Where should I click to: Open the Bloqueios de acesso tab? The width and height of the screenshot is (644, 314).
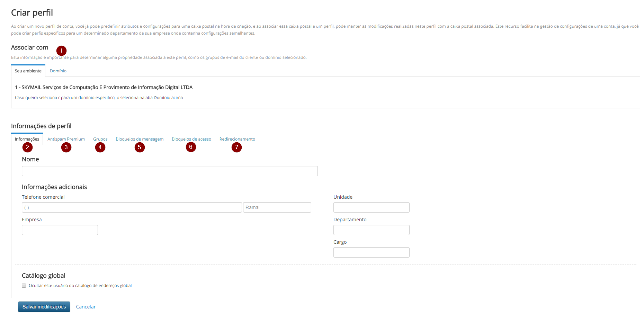[191, 139]
